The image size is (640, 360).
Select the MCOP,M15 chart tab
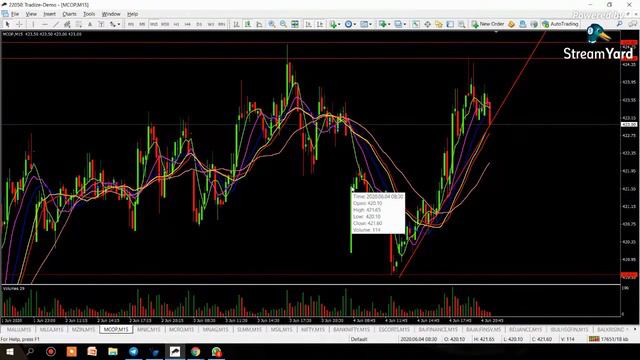coord(116,329)
